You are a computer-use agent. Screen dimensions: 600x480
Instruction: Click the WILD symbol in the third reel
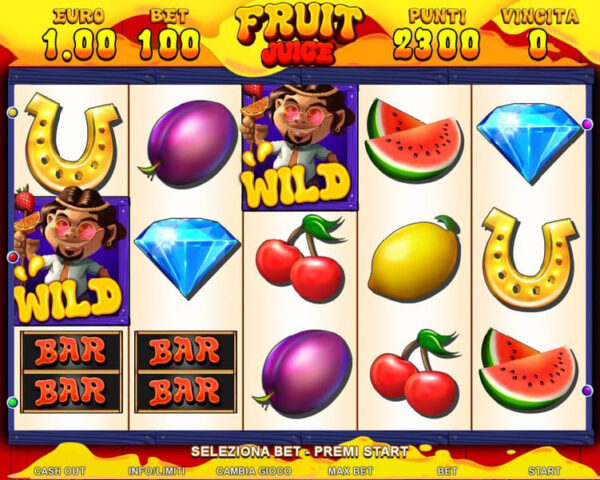299,148
